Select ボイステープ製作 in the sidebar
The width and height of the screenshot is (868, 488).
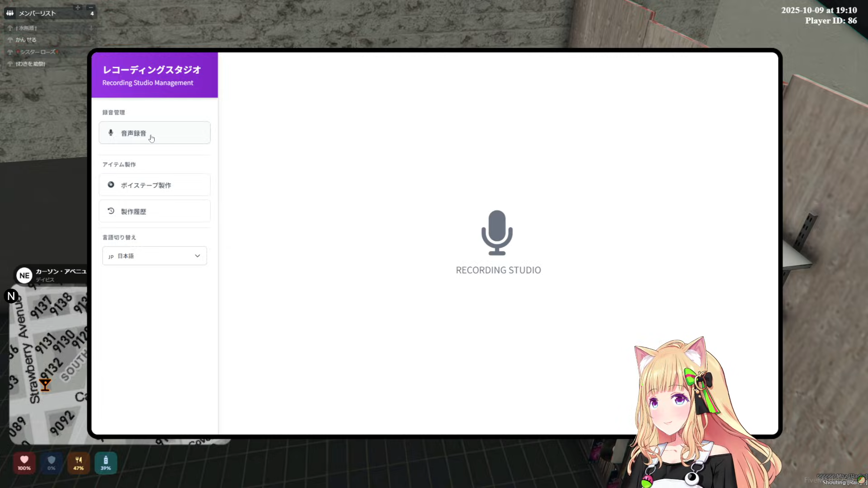[155, 185]
